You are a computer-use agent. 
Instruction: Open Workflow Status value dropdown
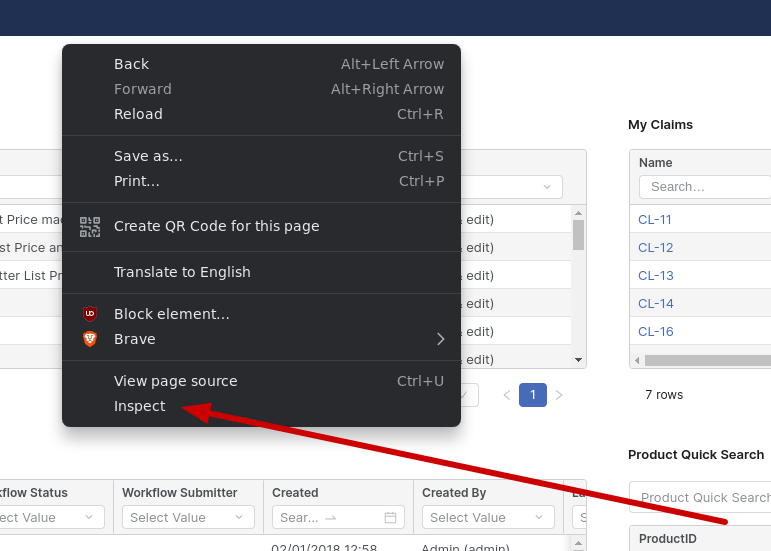tap(50, 517)
